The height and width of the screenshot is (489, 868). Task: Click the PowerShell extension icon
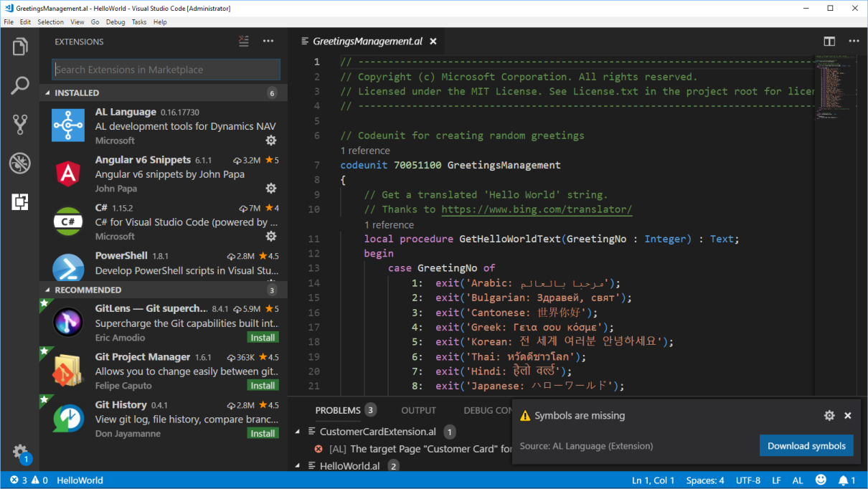coord(68,267)
